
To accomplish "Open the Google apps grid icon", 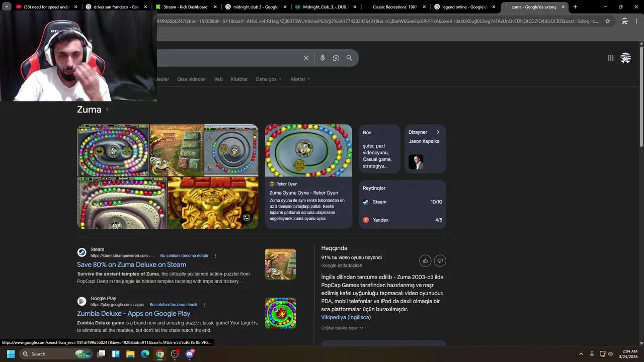I will point(610,58).
